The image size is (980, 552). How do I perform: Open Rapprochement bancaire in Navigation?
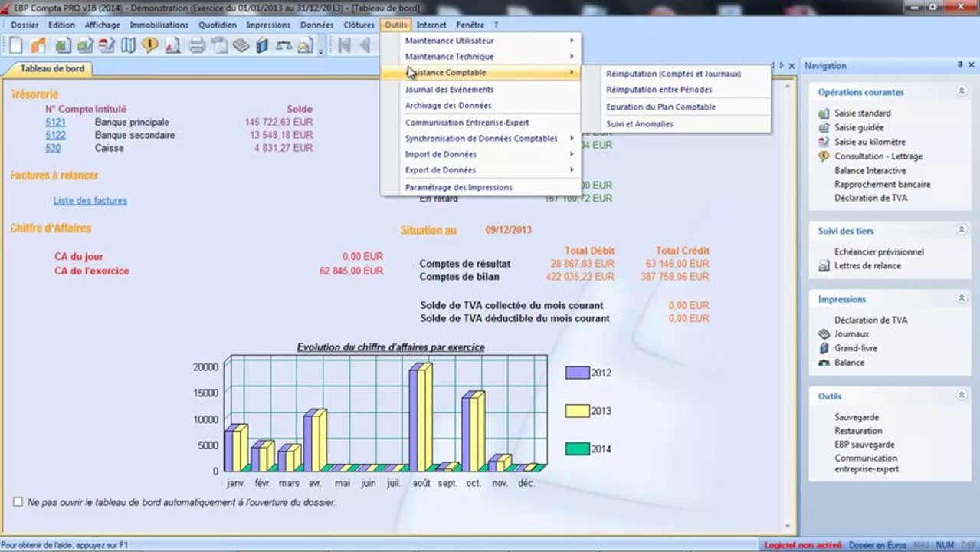coord(883,185)
